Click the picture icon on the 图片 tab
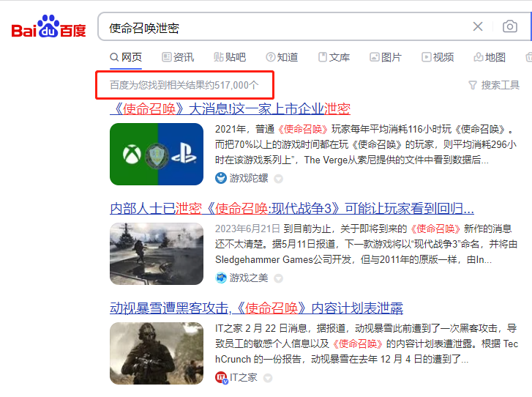This screenshot has width=532, height=397. pyautogui.click(x=374, y=57)
